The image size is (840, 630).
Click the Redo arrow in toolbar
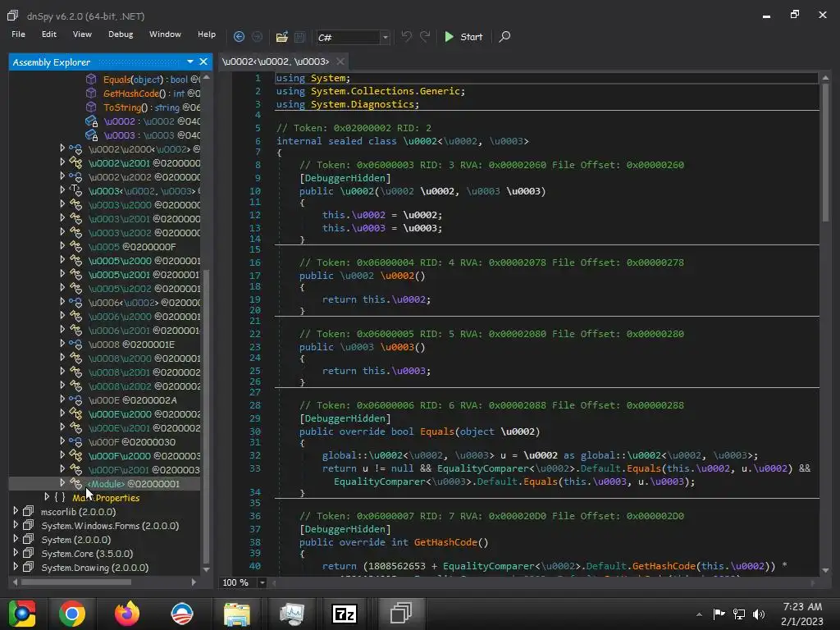[x=425, y=37]
